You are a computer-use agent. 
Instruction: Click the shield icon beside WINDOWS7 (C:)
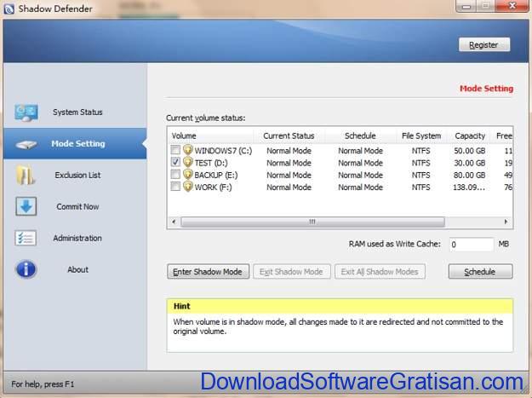click(187, 149)
